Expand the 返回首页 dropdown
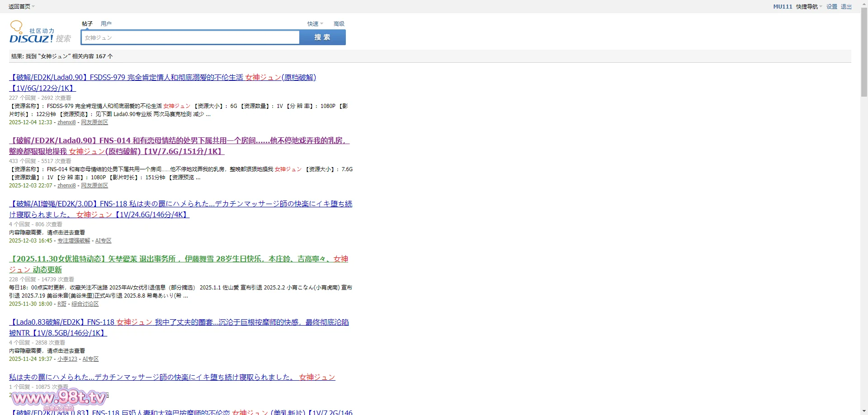Viewport: 868px width, 415px height. tap(21, 6)
